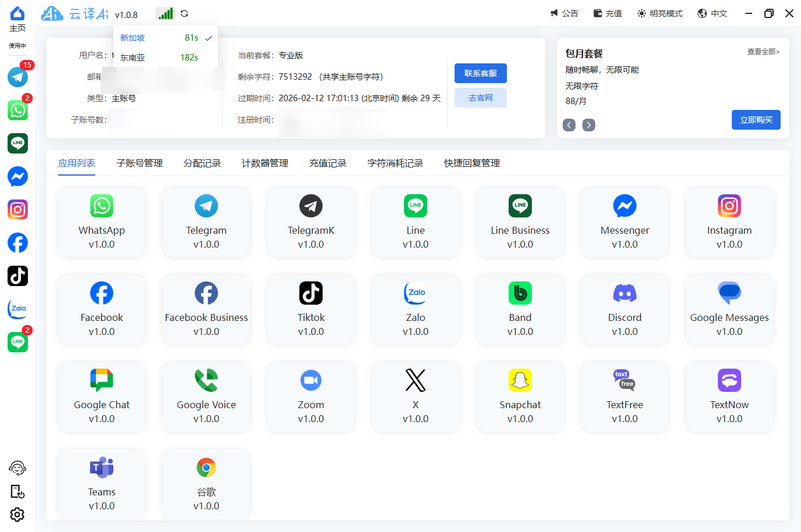
Task: Switch to 明亮模式 light mode
Action: pos(659,13)
